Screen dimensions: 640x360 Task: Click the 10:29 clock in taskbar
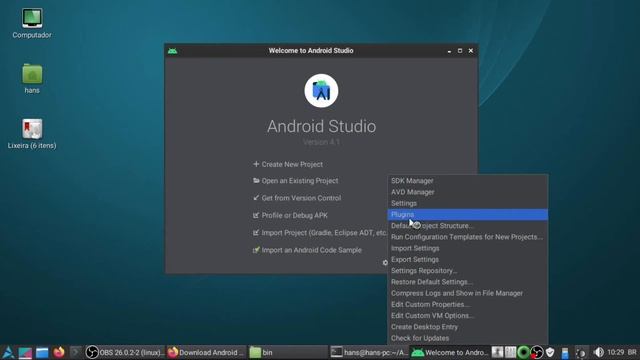coord(616,352)
